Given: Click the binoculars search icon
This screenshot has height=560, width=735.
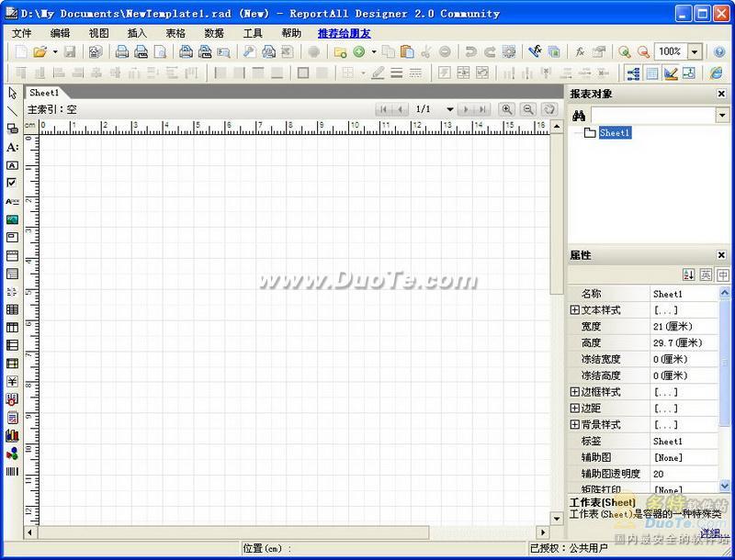Looking at the screenshot, I should click(579, 116).
